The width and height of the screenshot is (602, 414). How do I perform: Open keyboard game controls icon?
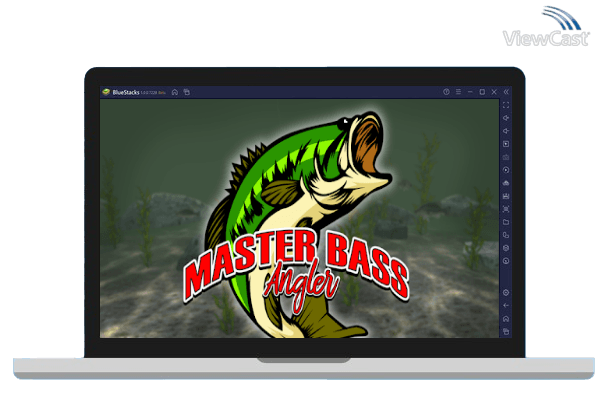pos(506,157)
